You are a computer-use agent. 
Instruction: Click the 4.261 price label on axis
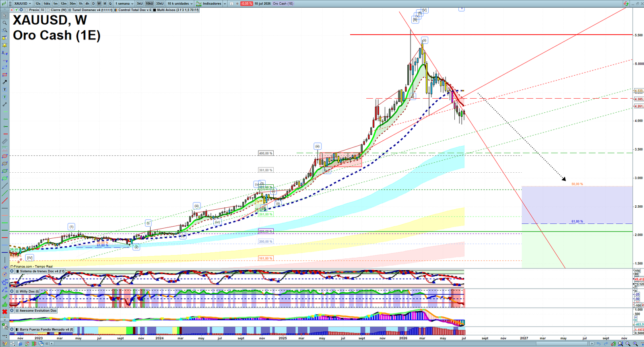tap(639, 106)
